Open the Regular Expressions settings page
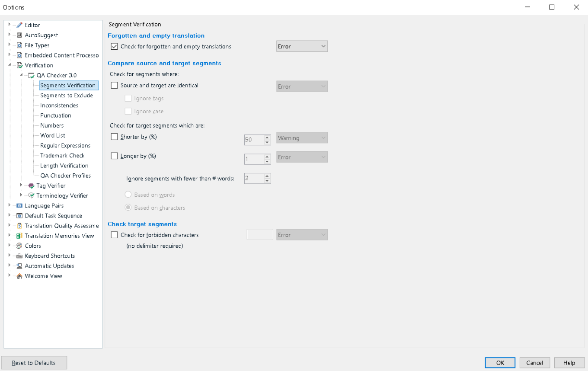The image size is (588, 371). point(65,145)
